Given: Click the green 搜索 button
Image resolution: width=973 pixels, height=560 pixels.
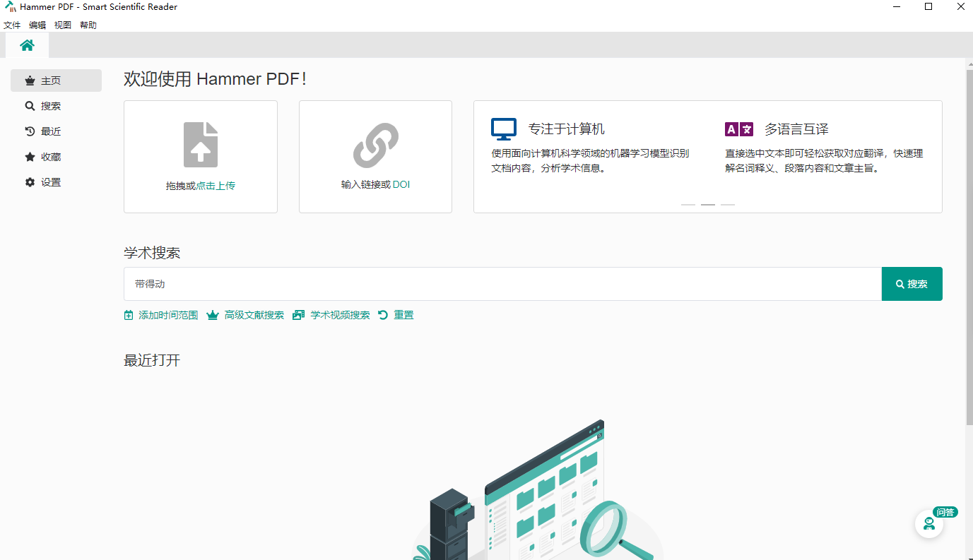Looking at the screenshot, I should coord(912,284).
